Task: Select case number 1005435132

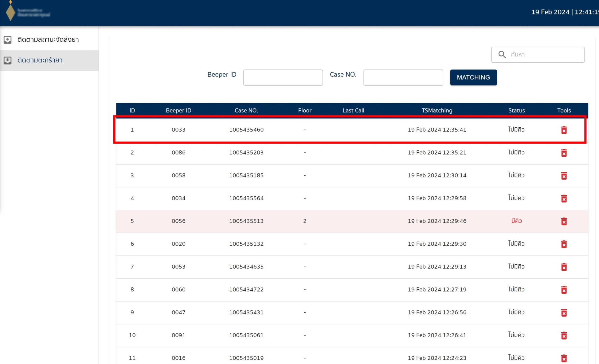Action: (x=246, y=244)
